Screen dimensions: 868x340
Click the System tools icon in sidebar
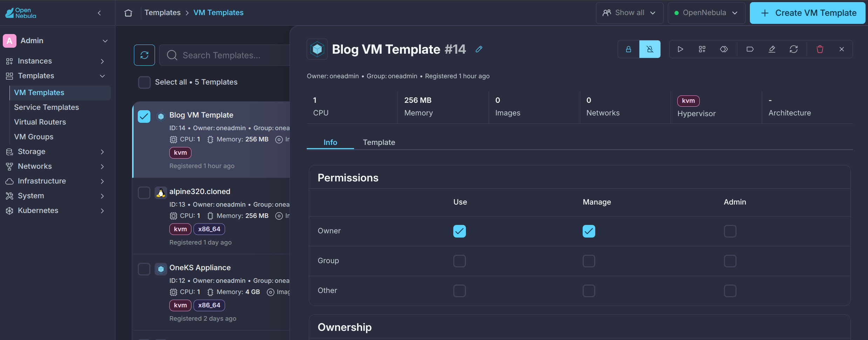coord(9,196)
